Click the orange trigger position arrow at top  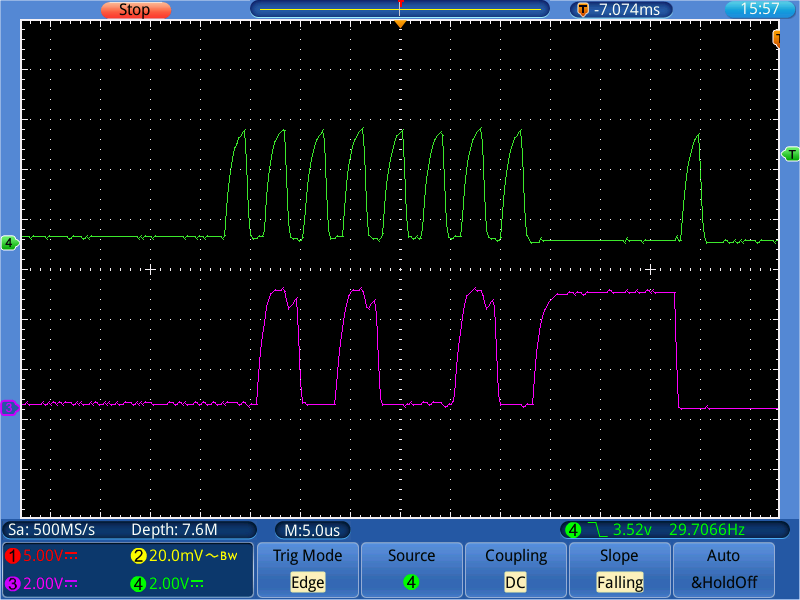pyautogui.click(x=401, y=24)
